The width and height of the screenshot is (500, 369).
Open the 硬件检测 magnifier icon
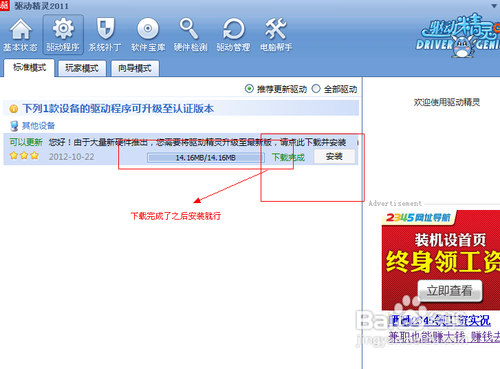pyautogui.click(x=190, y=34)
